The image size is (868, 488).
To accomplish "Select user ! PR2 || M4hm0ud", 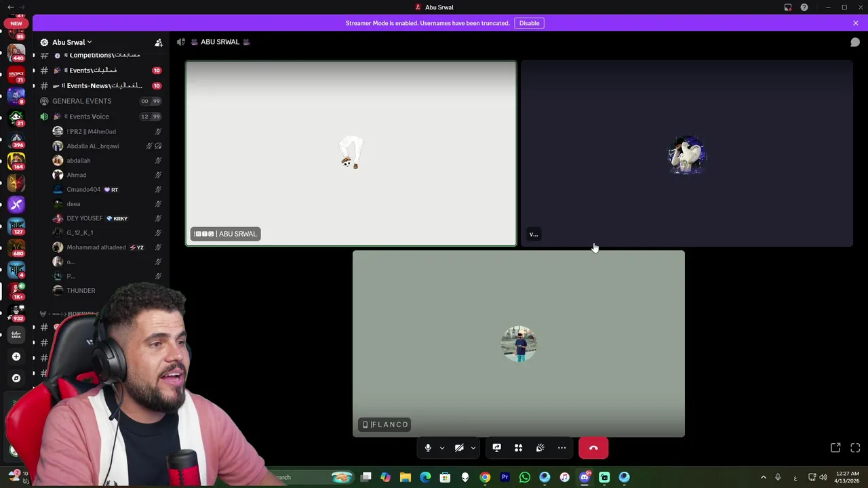I will pyautogui.click(x=107, y=131).
